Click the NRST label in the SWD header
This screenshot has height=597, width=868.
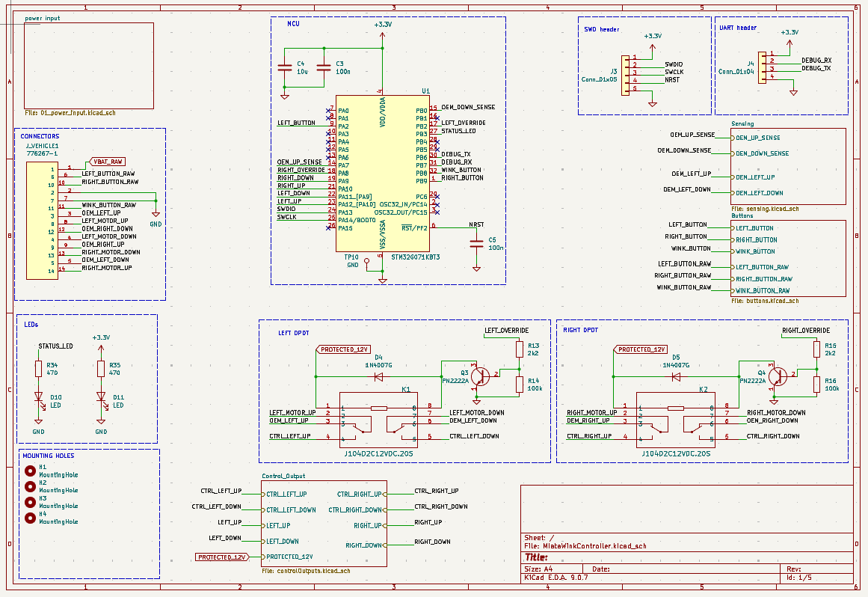(672, 80)
